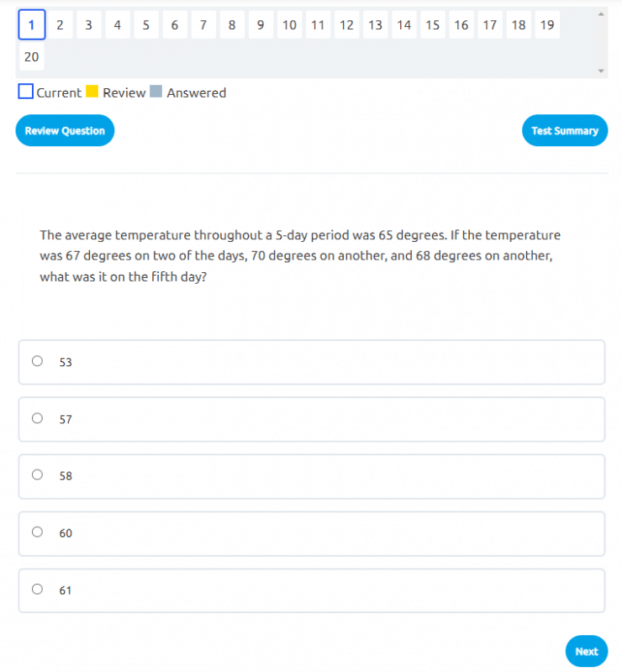Go to question 19
Screen dimensions: 622x672
pyautogui.click(x=546, y=25)
